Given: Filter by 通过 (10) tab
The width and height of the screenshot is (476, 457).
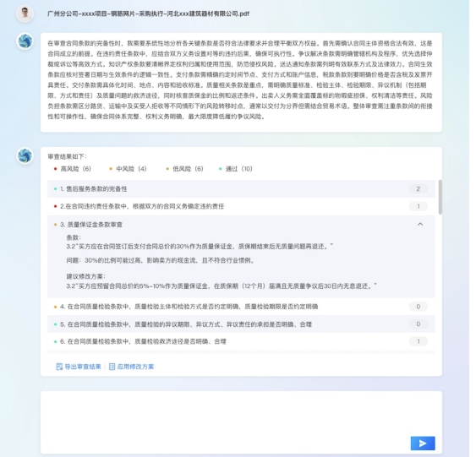Looking at the screenshot, I should tap(236, 169).
